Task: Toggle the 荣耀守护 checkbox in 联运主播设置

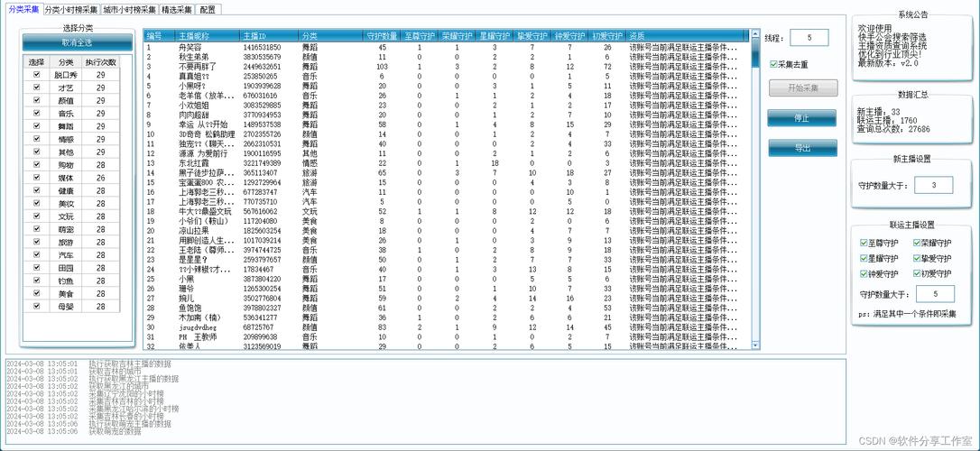Action: pos(917,243)
